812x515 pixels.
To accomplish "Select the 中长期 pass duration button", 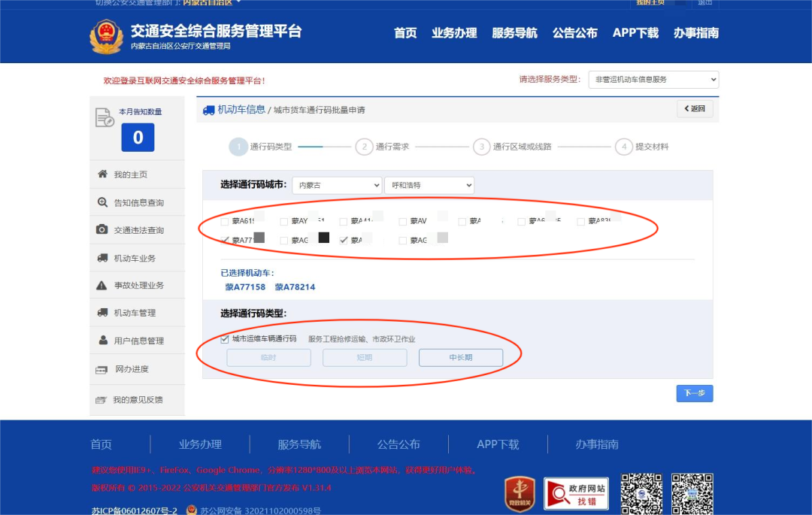I will pos(460,358).
